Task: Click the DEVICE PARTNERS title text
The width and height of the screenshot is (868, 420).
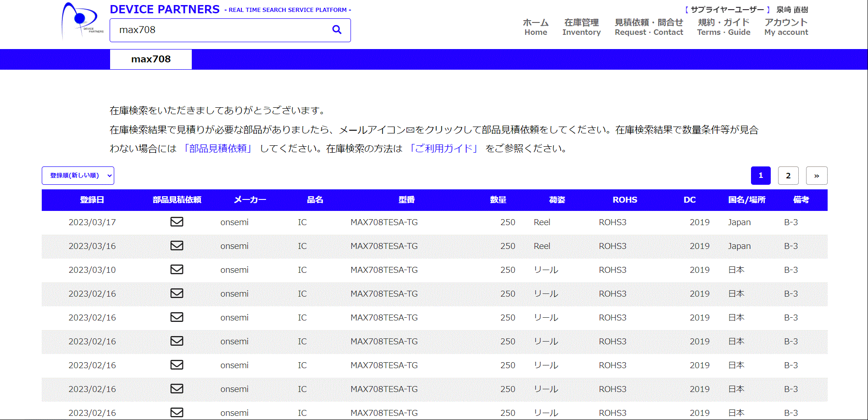Action: tap(165, 9)
